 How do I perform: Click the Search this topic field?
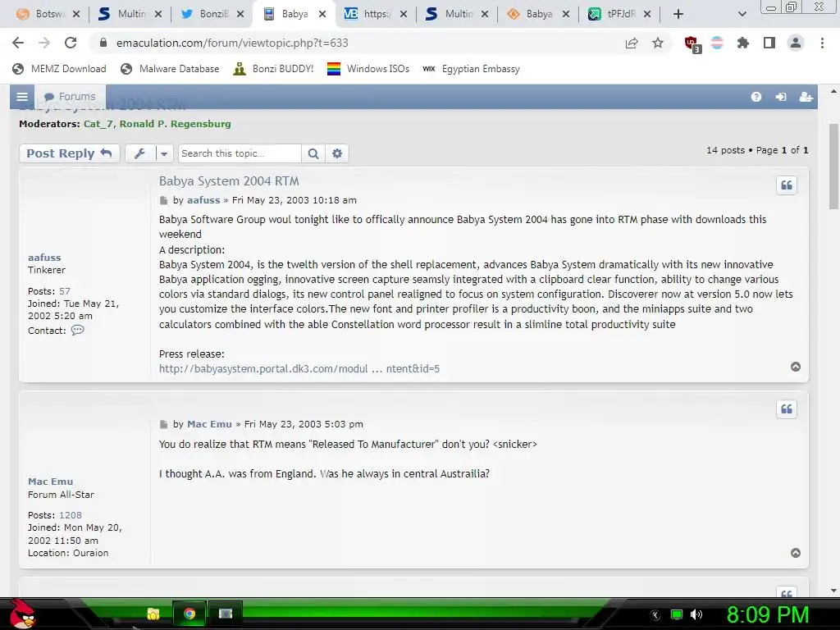(240, 153)
